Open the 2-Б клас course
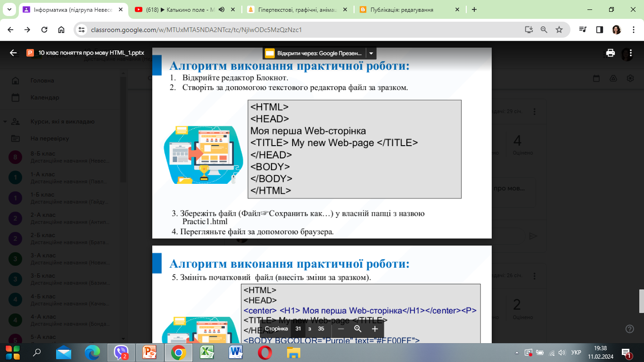Screen dimensions: 644x362 [61, 239]
